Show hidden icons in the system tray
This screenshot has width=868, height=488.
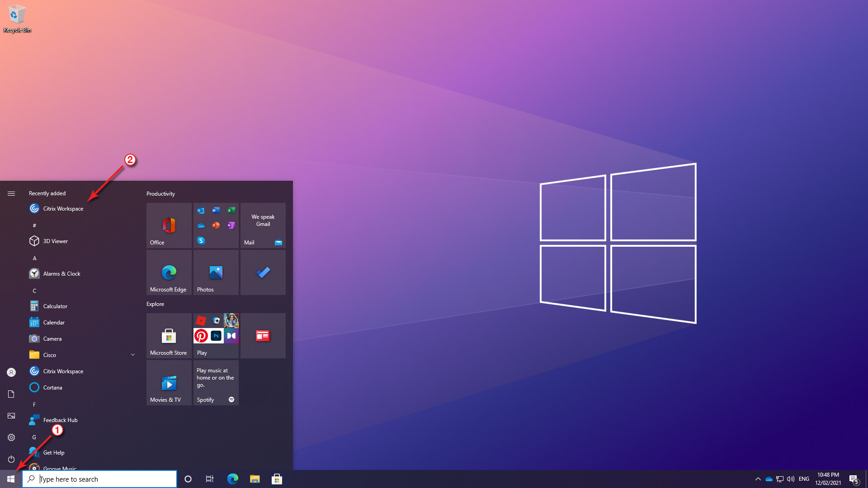tap(758, 479)
